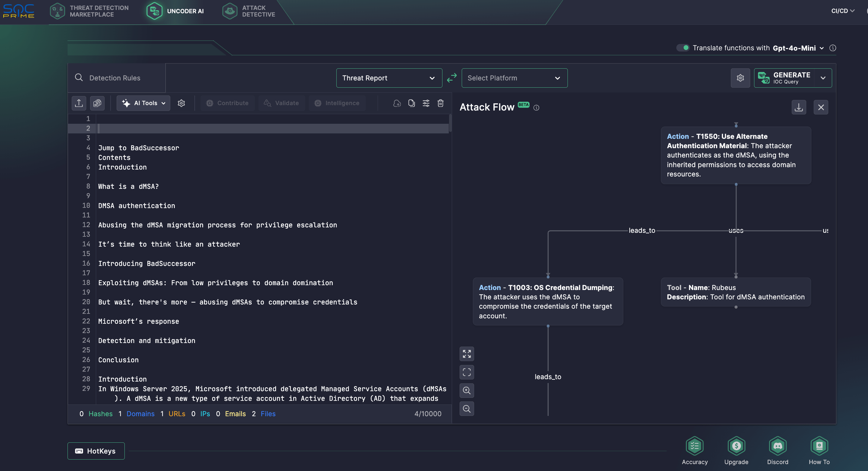This screenshot has width=868, height=471.
Task: Click the Validate button
Action: [x=281, y=103]
